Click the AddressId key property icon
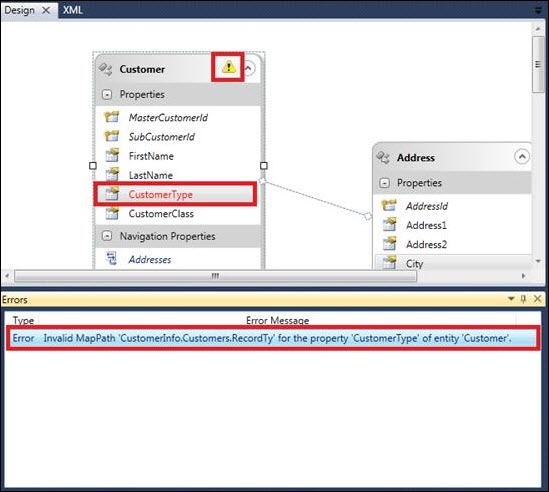The image size is (549, 492). 389,205
